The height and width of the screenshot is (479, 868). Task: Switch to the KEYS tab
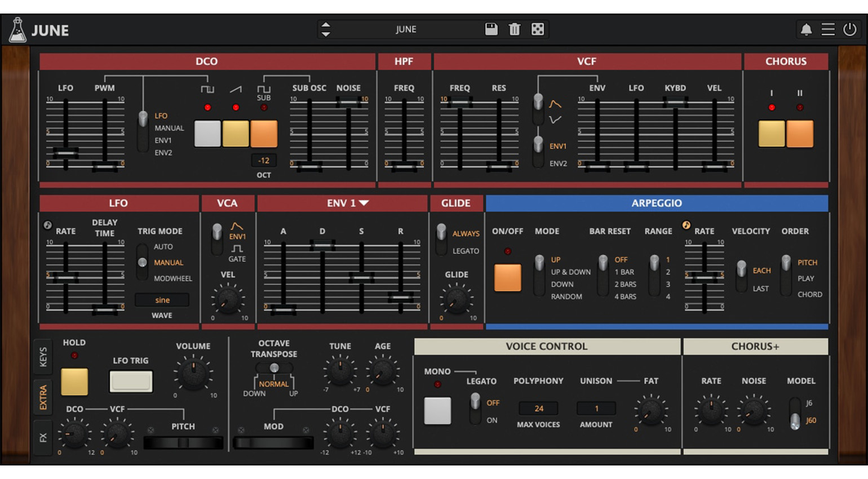(43, 357)
